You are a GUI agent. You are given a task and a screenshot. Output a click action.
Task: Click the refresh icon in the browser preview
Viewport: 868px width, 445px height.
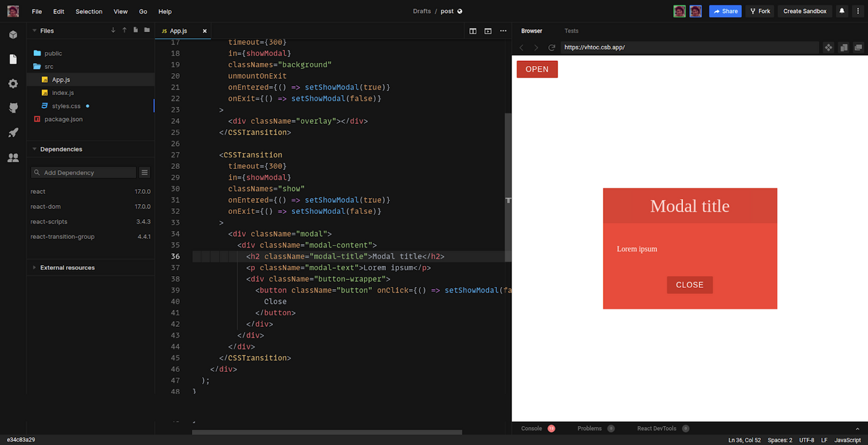tap(551, 47)
